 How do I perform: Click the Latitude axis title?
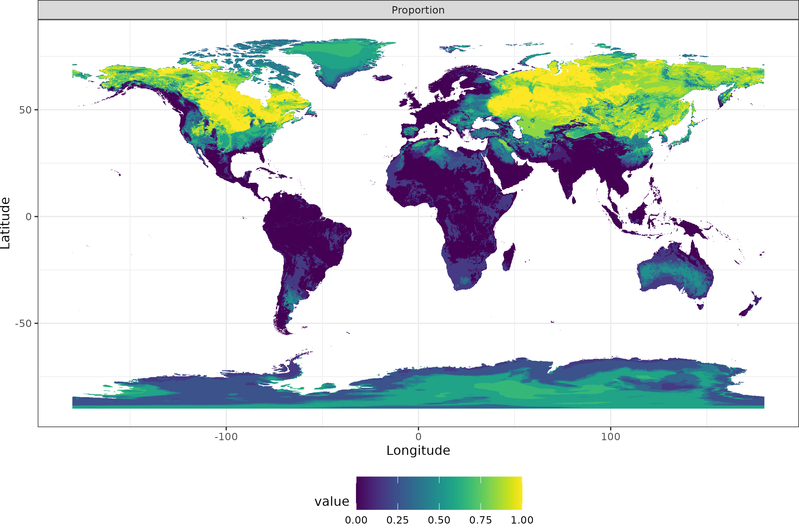click(5, 223)
